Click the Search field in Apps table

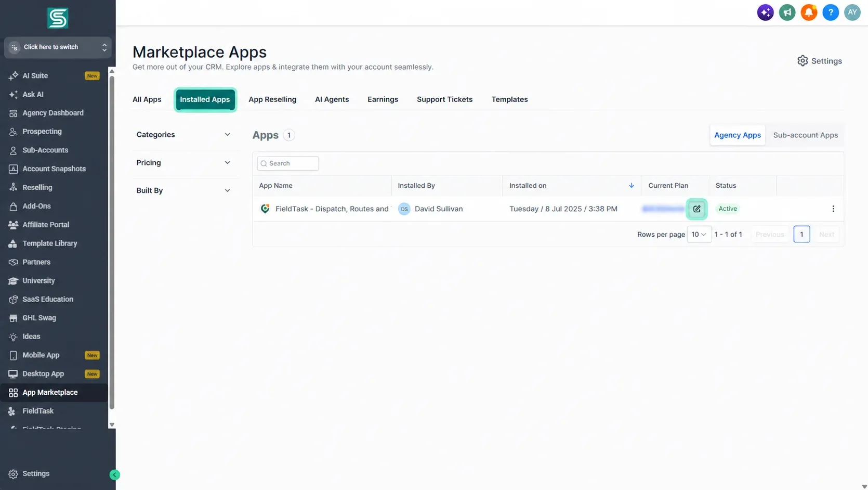(288, 163)
